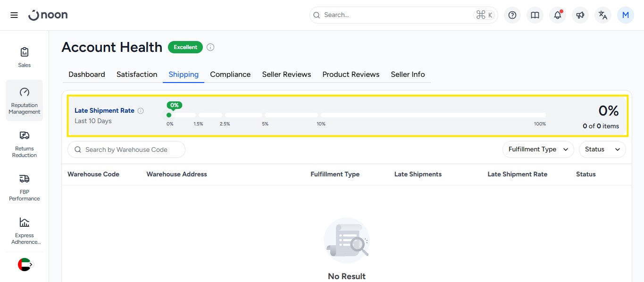This screenshot has width=644, height=282.
Task: Open the hamburger navigation menu
Action: 14,15
